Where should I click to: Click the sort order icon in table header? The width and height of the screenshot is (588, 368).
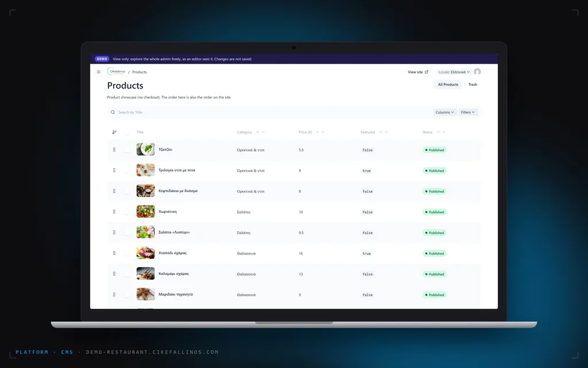(114, 132)
